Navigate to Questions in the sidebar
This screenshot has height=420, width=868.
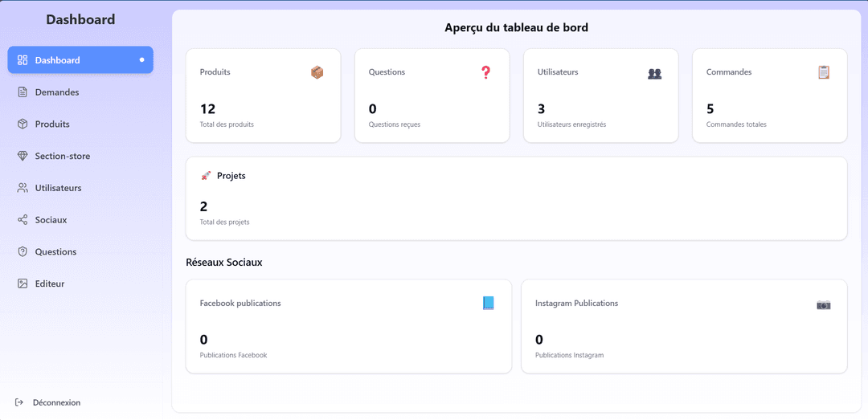click(x=55, y=252)
